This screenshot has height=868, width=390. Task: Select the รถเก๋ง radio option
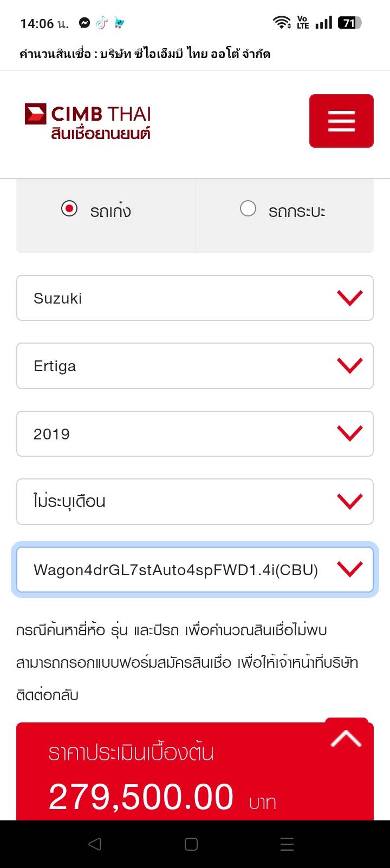pyautogui.click(x=69, y=209)
